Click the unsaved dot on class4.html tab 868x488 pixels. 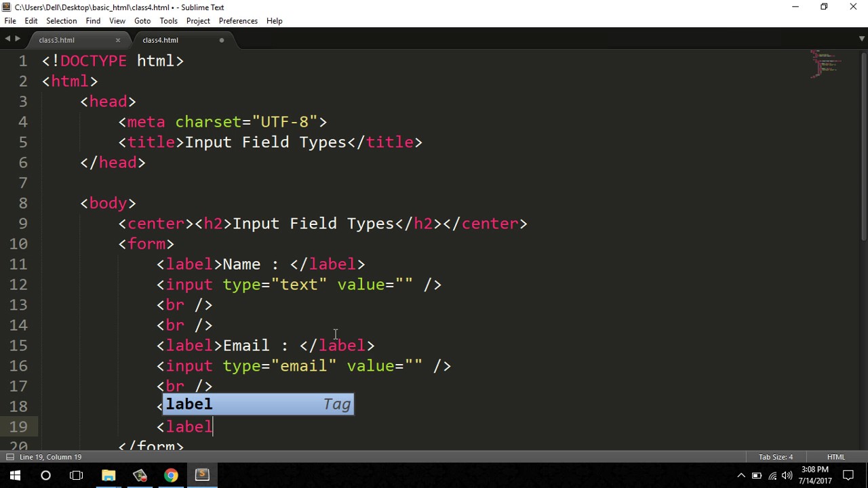click(222, 40)
